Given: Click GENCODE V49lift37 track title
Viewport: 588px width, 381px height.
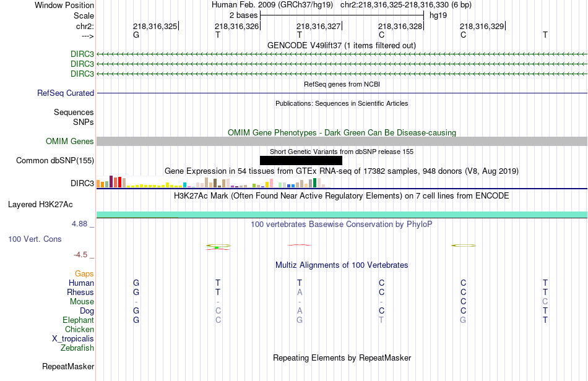Looking at the screenshot, I should point(342,45).
